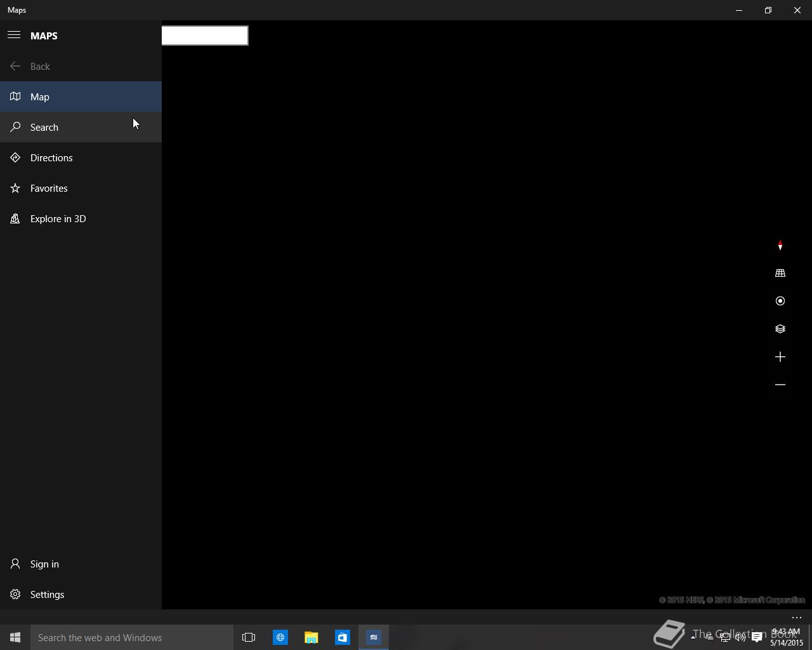
Task: Open the three-dots more options menu
Action: click(797, 618)
